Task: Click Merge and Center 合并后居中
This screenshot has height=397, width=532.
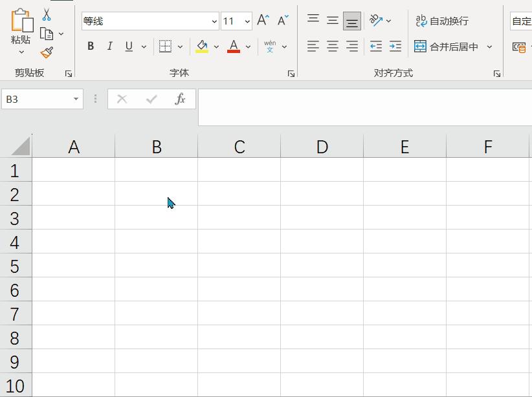Action: (x=446, y=47)
